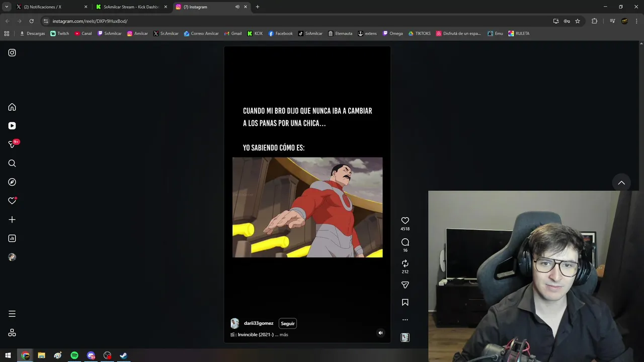Reload the Instagram page

[31, 21]
